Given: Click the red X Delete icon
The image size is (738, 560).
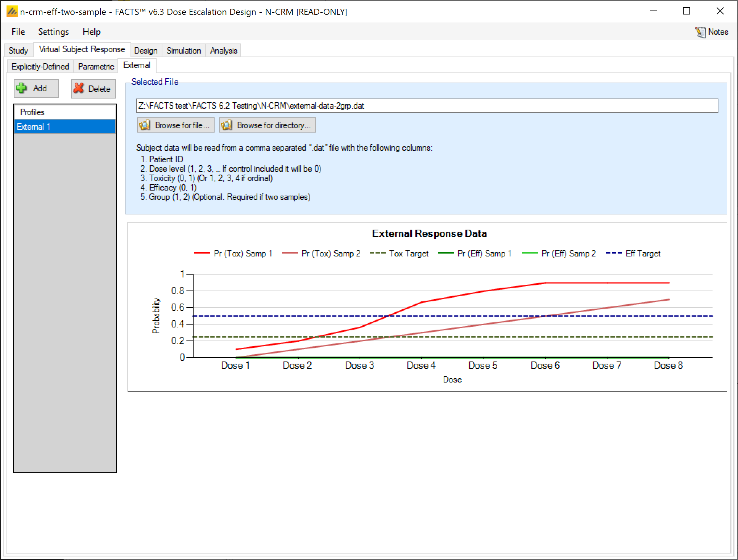Looking at the screenshot, I should pos(79,88).
